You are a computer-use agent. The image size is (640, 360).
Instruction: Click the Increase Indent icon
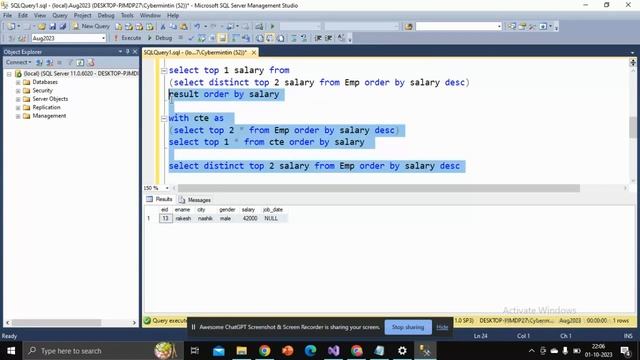click(x=329, y=38)
